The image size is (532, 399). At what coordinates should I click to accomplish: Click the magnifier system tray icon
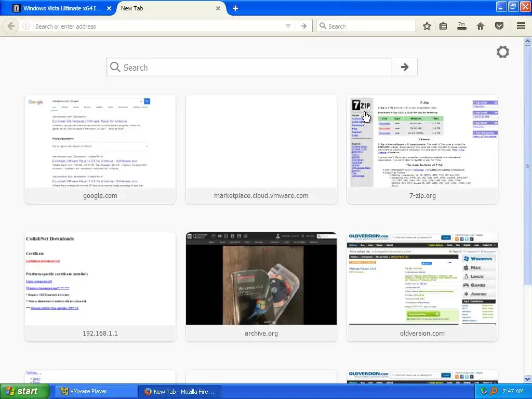[494, 391]
